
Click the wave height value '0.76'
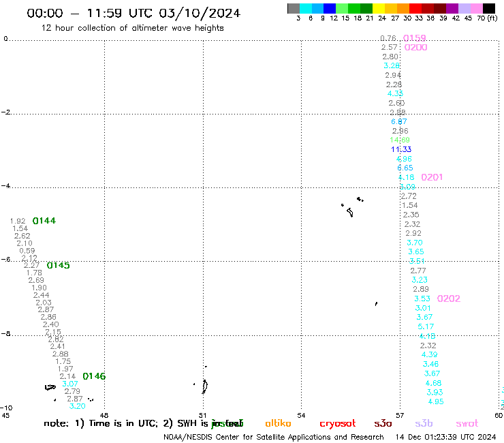pos(388,38)
